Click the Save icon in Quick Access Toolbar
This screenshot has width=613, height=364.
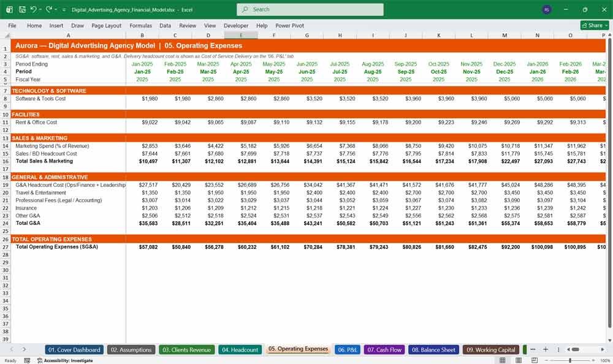(22, 9)
